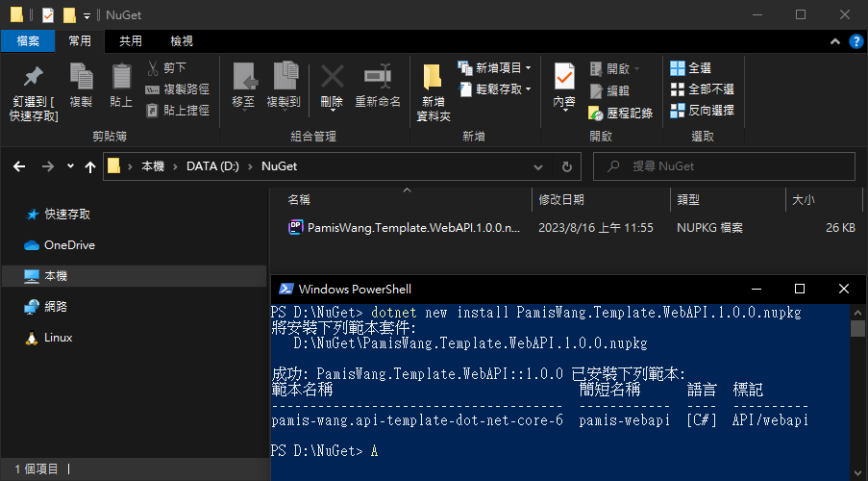Screen dimensions: 868x481
Task: Click the PowerShell scrollbar thumb
Action: [x=857, y=328]
